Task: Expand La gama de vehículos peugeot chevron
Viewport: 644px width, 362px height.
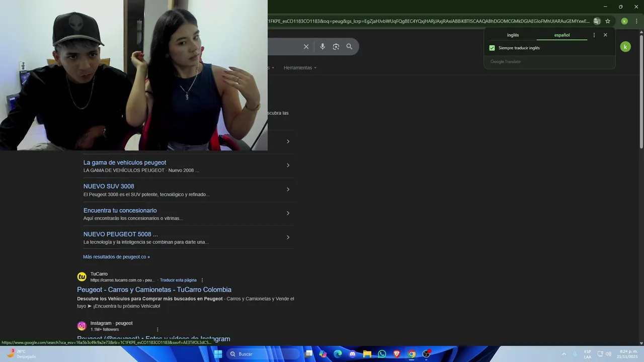Action: click(288, 165)
